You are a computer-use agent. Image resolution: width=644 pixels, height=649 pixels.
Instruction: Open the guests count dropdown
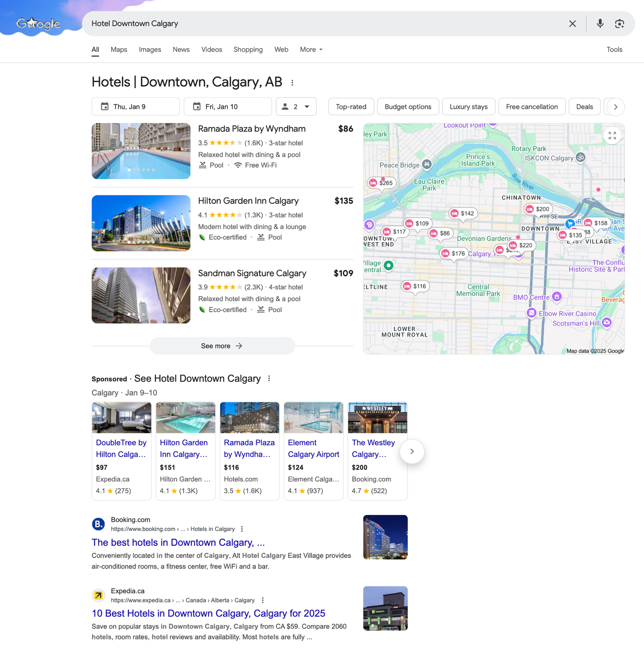point(296,107)
